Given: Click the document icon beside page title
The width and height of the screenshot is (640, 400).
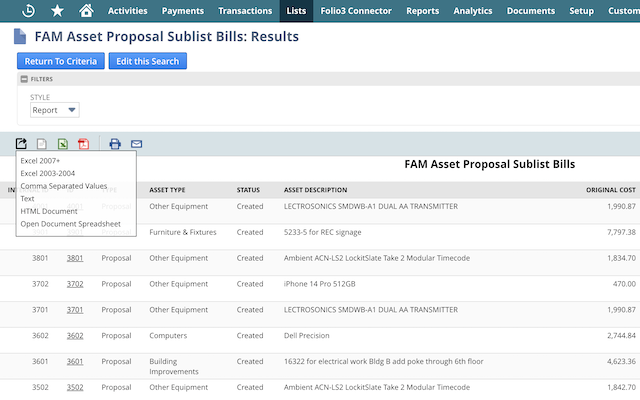Looking at the screenshot, I should click(20, 36).
